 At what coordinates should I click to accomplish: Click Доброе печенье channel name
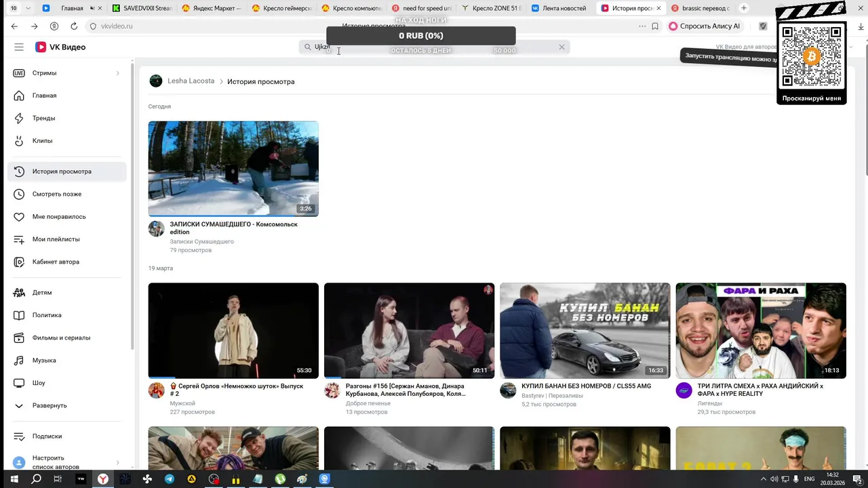point(368,403)
